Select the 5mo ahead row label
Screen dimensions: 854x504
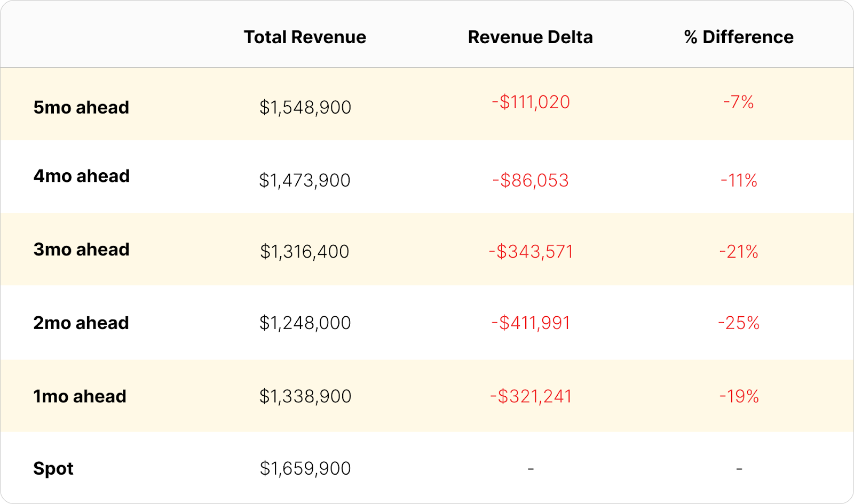(81, 107)
